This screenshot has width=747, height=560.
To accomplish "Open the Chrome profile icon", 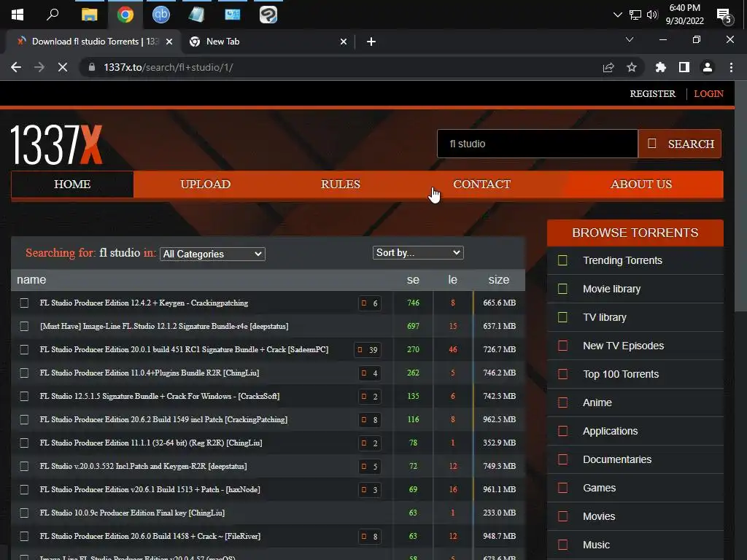I will [x=708, y=67].
